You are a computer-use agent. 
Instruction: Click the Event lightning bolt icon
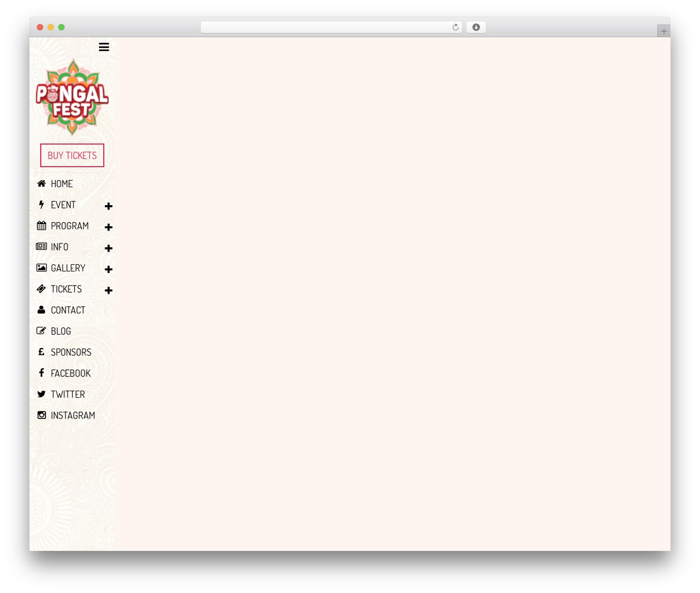click(x=42, y=205)
